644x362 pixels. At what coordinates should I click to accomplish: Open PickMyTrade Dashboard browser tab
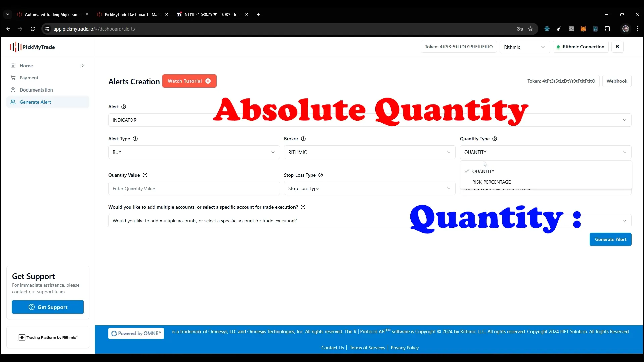click(130, 15)
